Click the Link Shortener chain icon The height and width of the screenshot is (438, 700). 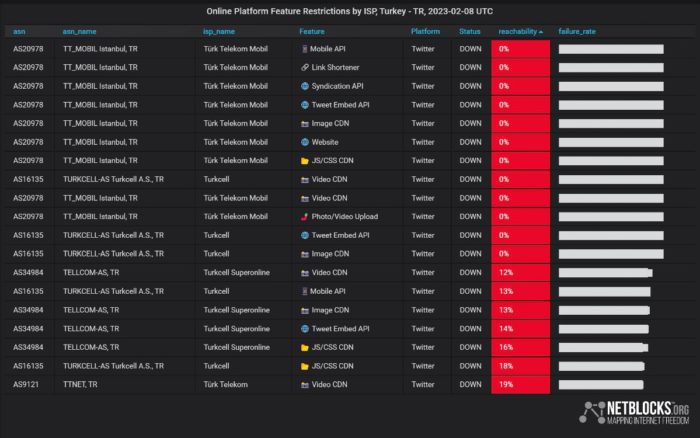pos(305,67)
